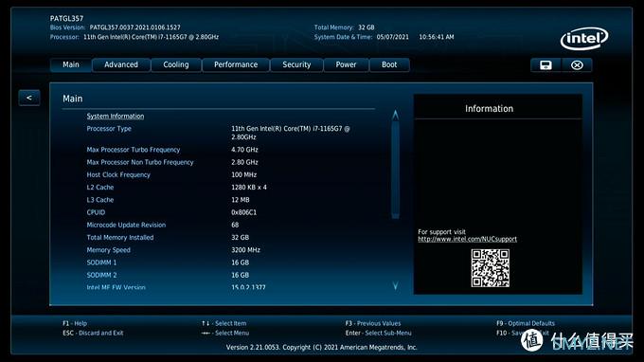Click the System Information heading
The height and width of the screenshot is (362, 644).
(116, 117)
